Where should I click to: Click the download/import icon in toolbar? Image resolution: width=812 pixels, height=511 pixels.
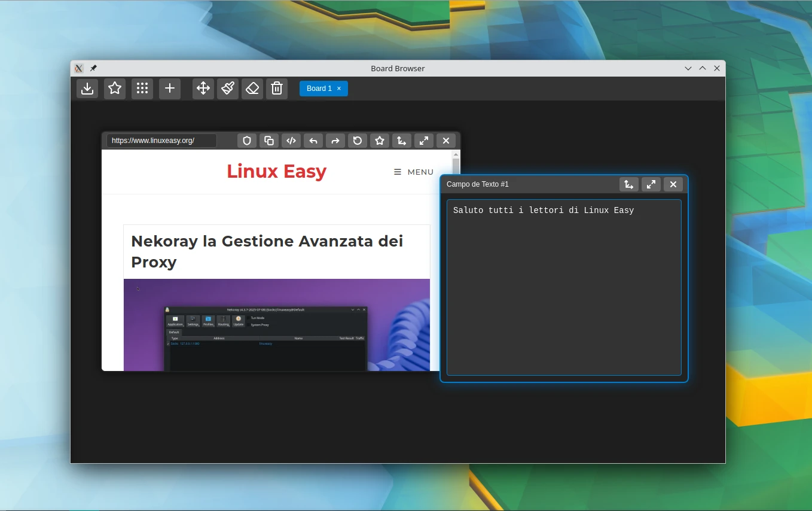point(87,89)
